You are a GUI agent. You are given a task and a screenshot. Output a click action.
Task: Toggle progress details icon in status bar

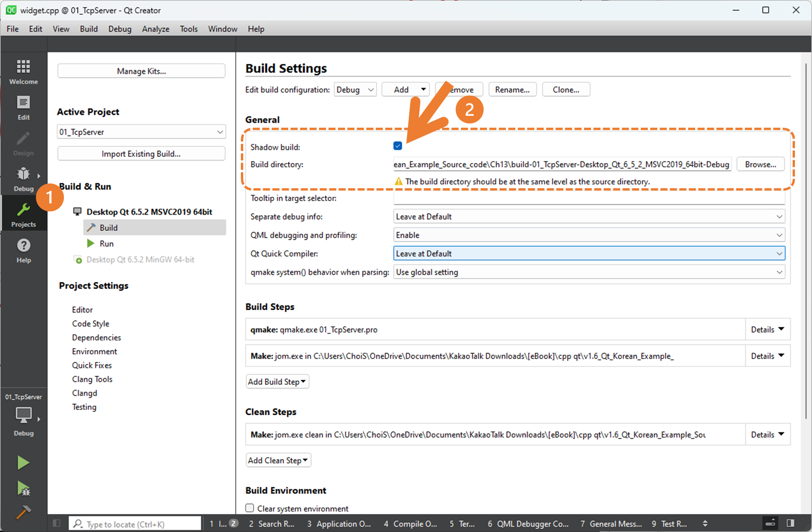coord(770,523)
